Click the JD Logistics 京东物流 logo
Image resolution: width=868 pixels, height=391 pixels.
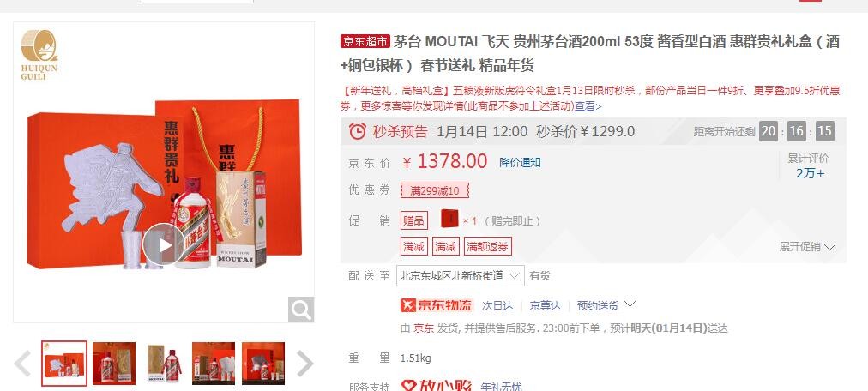click(x=437, y=304)
